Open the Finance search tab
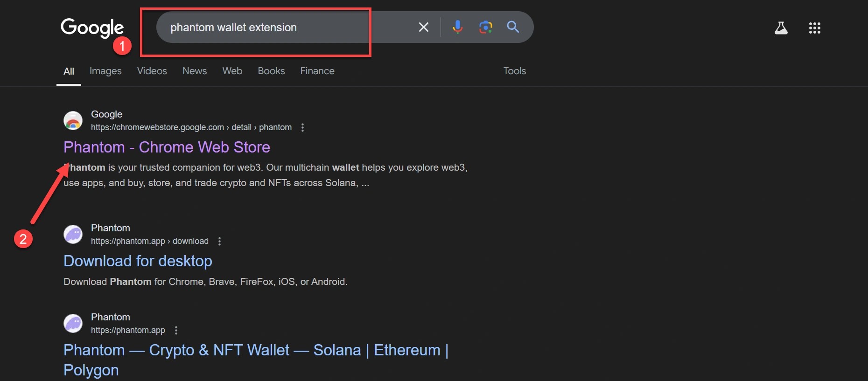This screenshot has width=868, height=381. pyautogui.click(x=317, y=71)
